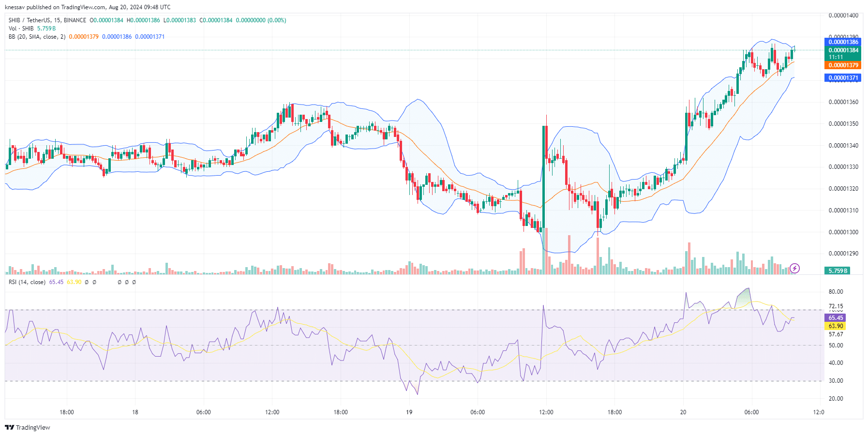Click the date label 18 on time axis
The image size is (868, 436).
coord(135,412)
